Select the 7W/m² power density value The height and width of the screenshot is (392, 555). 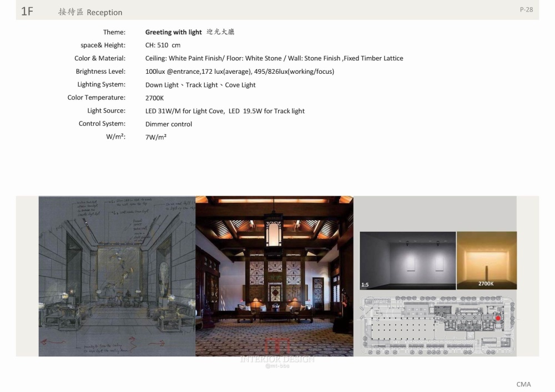(156, 137)
